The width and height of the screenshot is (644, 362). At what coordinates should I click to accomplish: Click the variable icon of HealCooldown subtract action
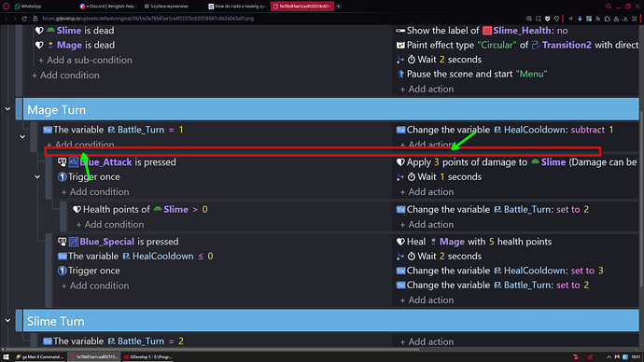point(400,130)
